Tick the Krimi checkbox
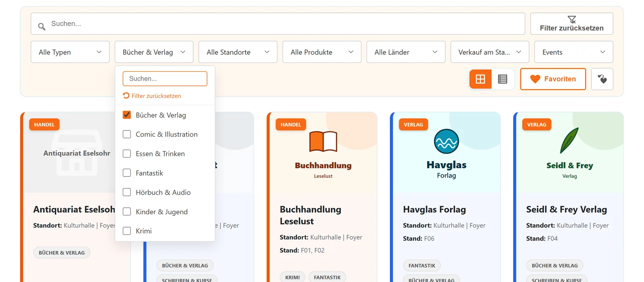The height and width of the screenshot is (282, 644). (x=127, y=231)
